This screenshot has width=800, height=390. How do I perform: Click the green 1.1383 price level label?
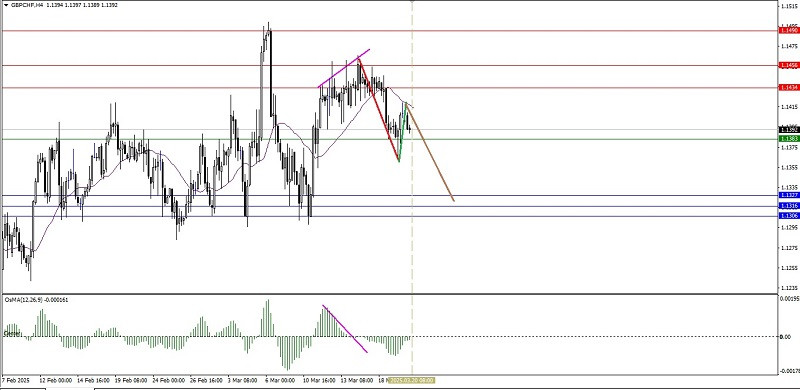(x=789, y=139)
